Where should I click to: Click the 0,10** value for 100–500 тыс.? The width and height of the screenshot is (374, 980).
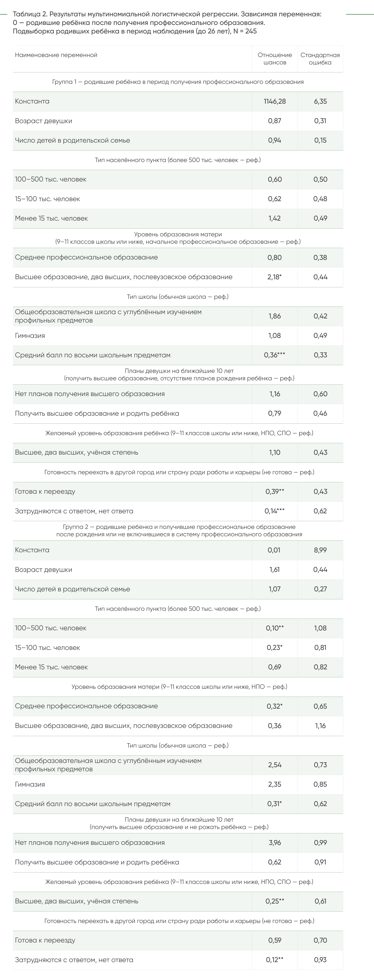click(275, 628)
